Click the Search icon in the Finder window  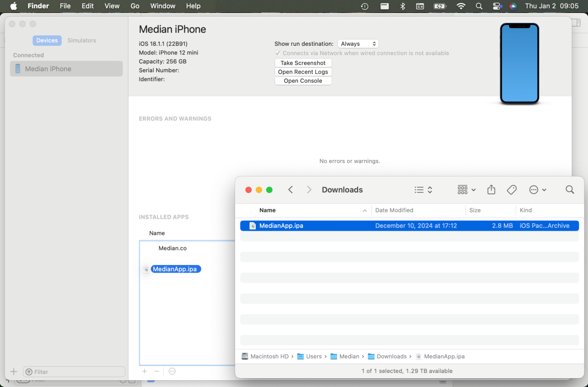click(x=570, y=190)
